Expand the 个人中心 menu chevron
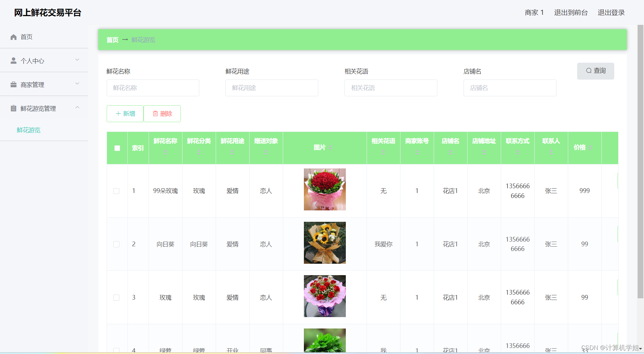 [x=77, y=60]
